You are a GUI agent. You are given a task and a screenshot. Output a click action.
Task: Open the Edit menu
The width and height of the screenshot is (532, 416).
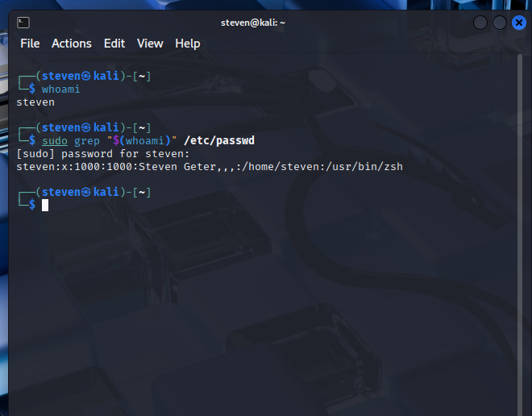114,44
